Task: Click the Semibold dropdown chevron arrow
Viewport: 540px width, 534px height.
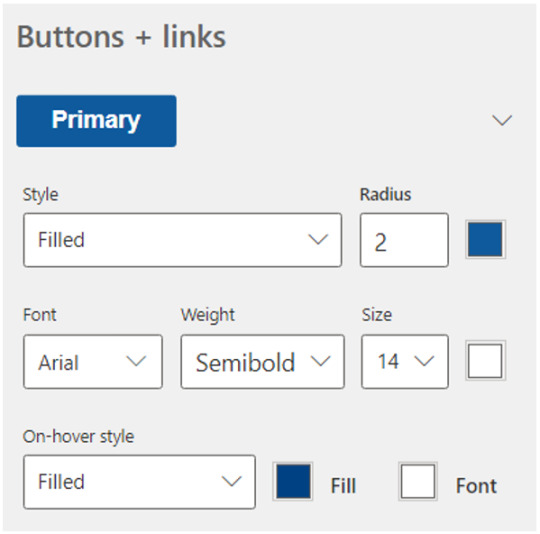Action: (320, 361)
